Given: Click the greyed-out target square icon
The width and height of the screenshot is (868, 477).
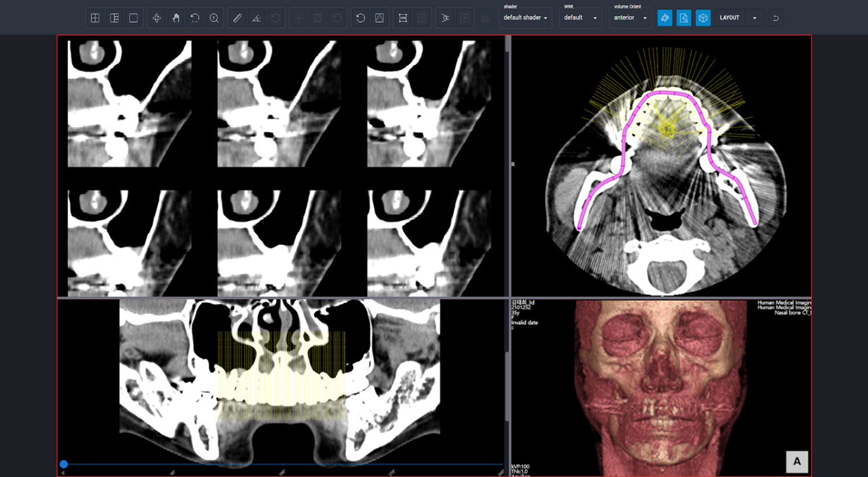Looking at the screenshot, I should [x=464, y=18].
